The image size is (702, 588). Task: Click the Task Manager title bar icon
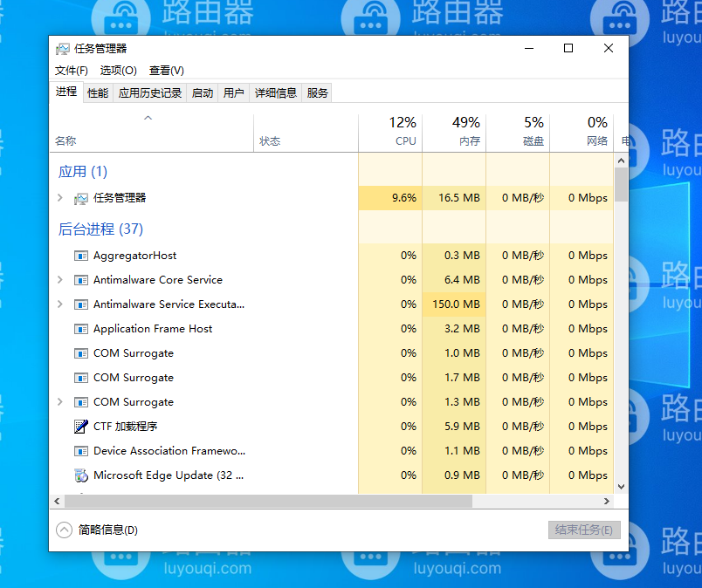pyautogui.click(x=63, y=48)
